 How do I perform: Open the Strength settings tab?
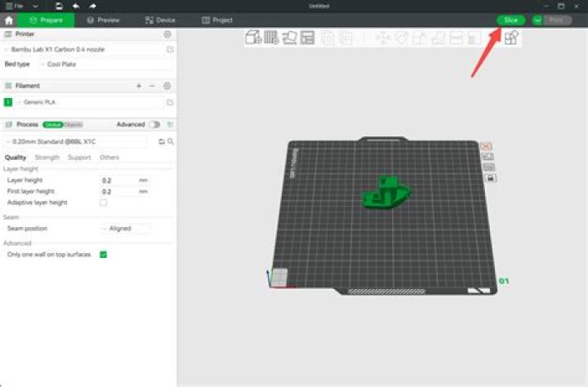(x=47, y=158)
